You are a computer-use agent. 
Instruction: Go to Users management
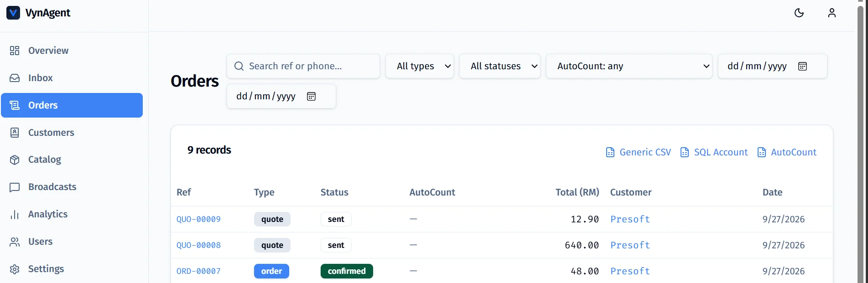pyautogui.click(x=72, y=242)
